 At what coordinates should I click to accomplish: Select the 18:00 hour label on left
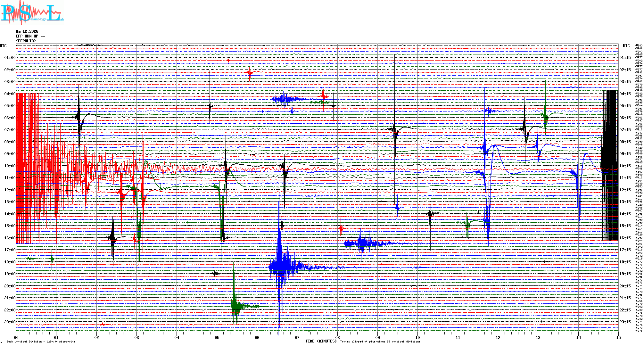[x=10, y=262]
